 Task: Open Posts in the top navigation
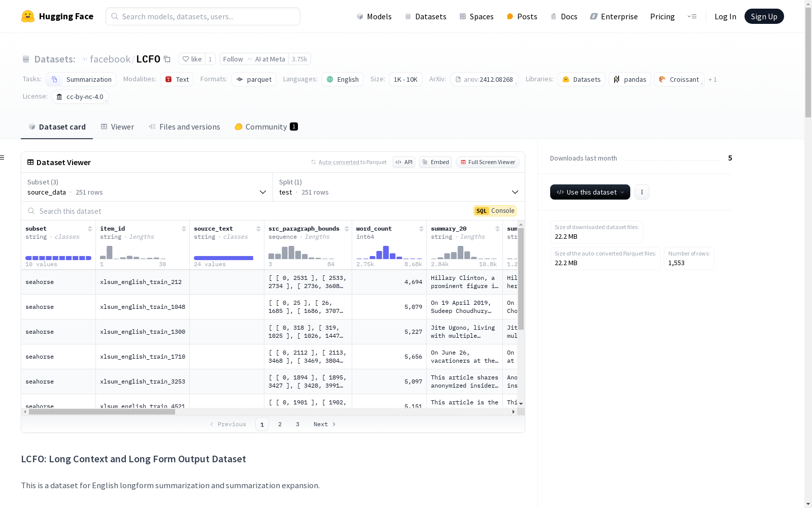click(522, 16)
